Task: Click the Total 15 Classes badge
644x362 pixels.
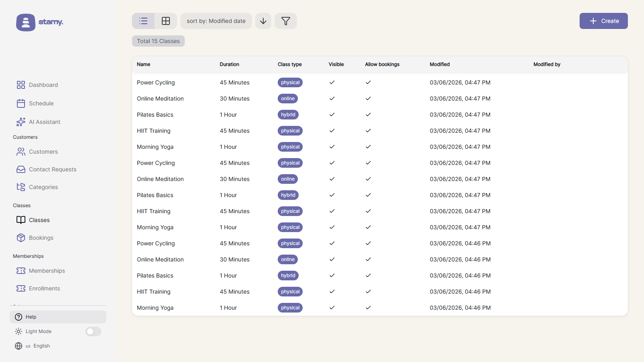Action: [x=158, y=41]
